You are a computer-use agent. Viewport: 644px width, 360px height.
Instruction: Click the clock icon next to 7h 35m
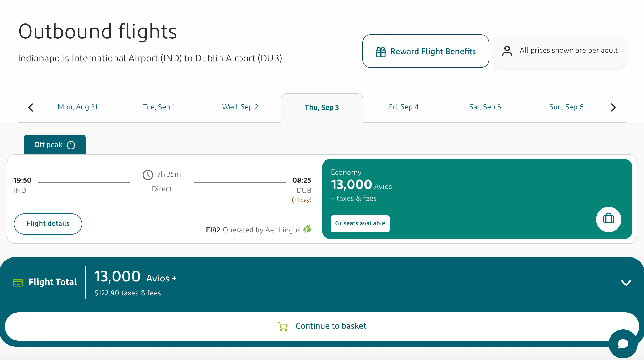click(148, 175)
